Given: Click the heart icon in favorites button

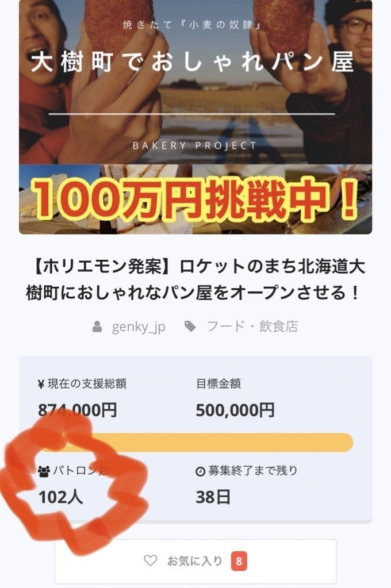Looking at the screenshot, I should point(151,560).
